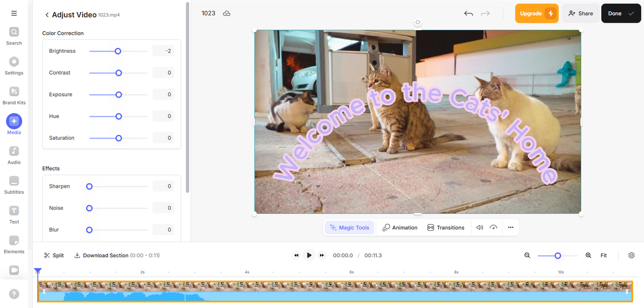The height and width of the screenshot is (308, 644).
Task: Click the Sharpen value field
Action: [164, 186]
